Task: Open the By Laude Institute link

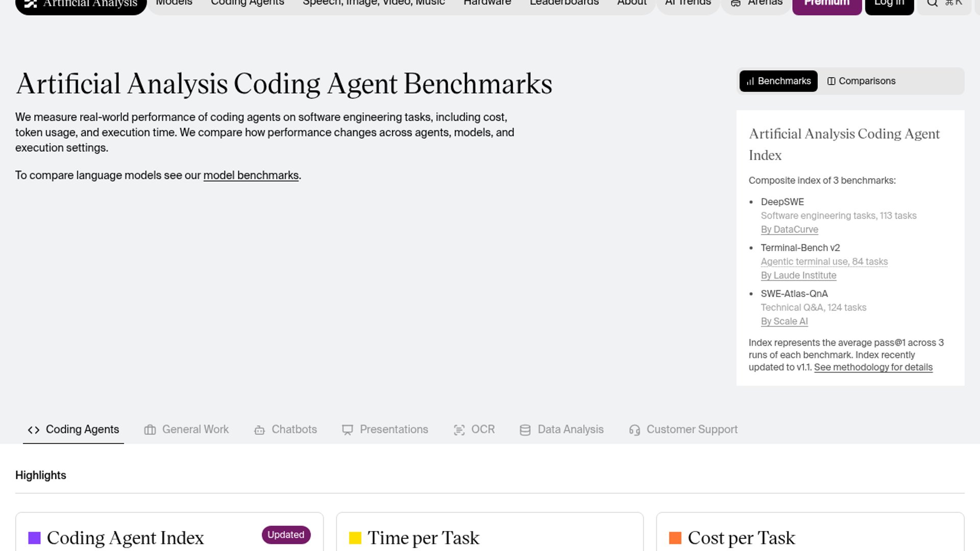Action: (x=798, y=275)
